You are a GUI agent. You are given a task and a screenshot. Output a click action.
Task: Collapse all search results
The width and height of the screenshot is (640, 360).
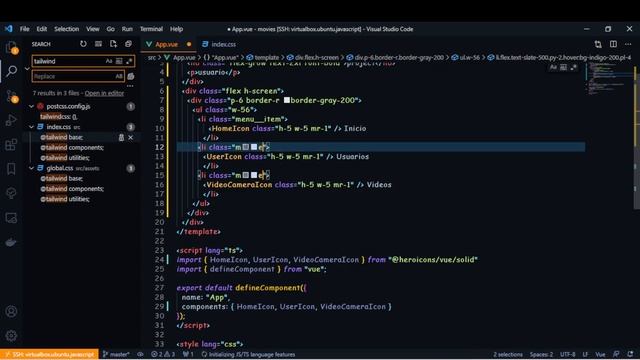pyautogui.click(x=128, y=44)
